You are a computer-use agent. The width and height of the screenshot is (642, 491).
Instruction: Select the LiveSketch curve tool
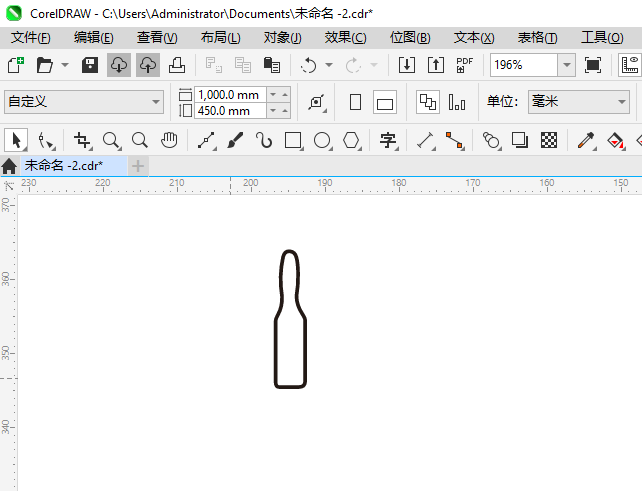pos(264,140)
